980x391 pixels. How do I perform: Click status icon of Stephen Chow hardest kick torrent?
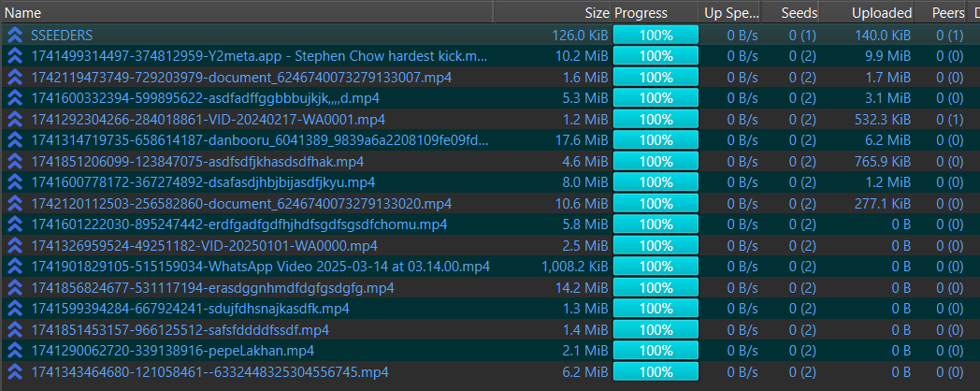click(15, 56)
